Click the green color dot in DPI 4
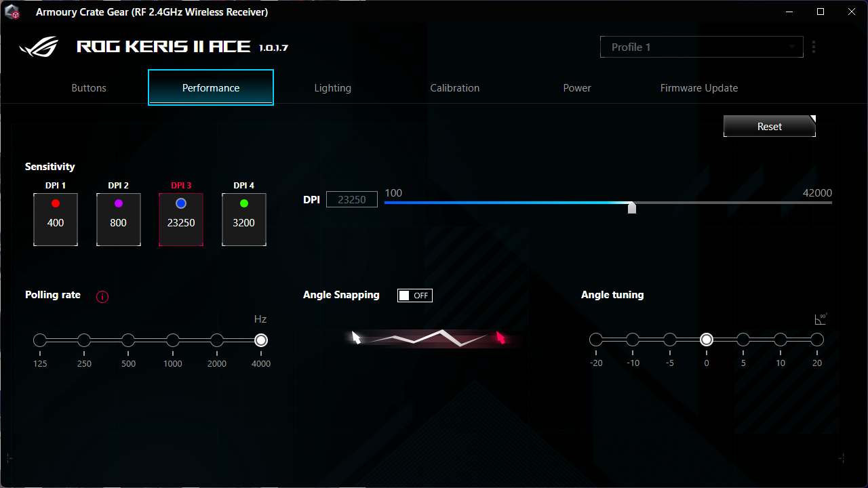 click(x=244, y=203)
